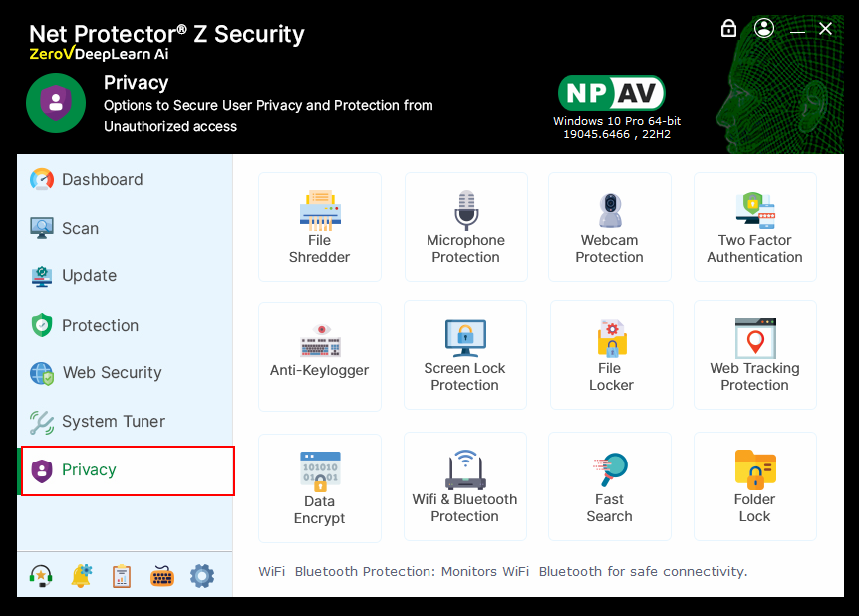Open Wifi & Bluetooth Protection
The height and width of the screenshot is (616, 859).
tap(464, 487)
